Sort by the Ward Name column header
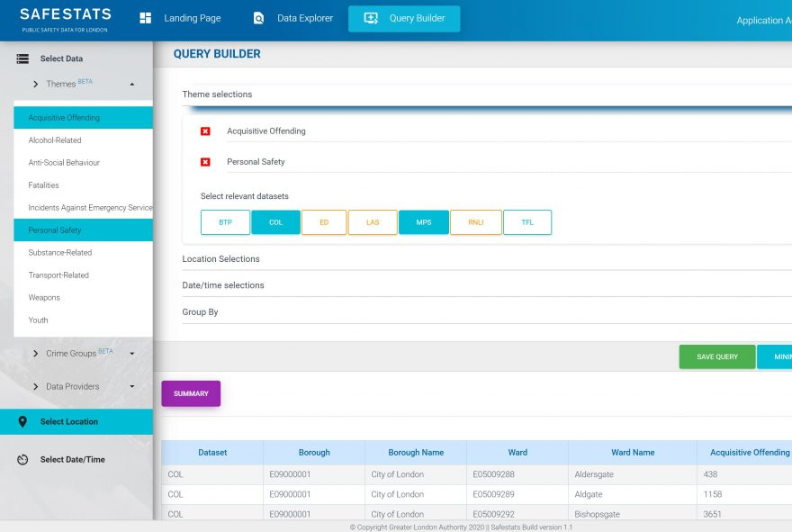 click(x=632, y=453)
